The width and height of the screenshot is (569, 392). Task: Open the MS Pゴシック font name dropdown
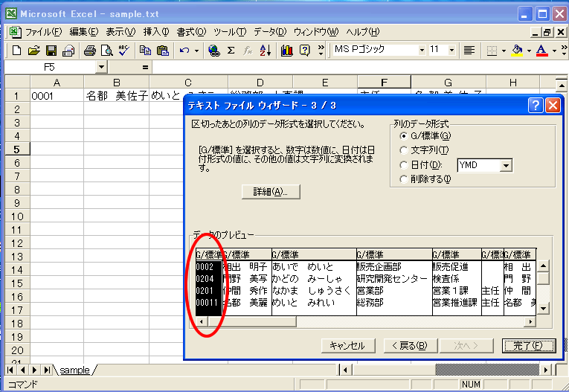pyautogui.click(x=422, y=51)
